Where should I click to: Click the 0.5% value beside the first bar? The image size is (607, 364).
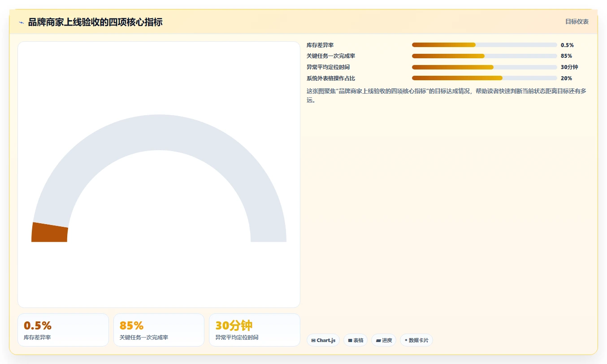click(567, 45)
